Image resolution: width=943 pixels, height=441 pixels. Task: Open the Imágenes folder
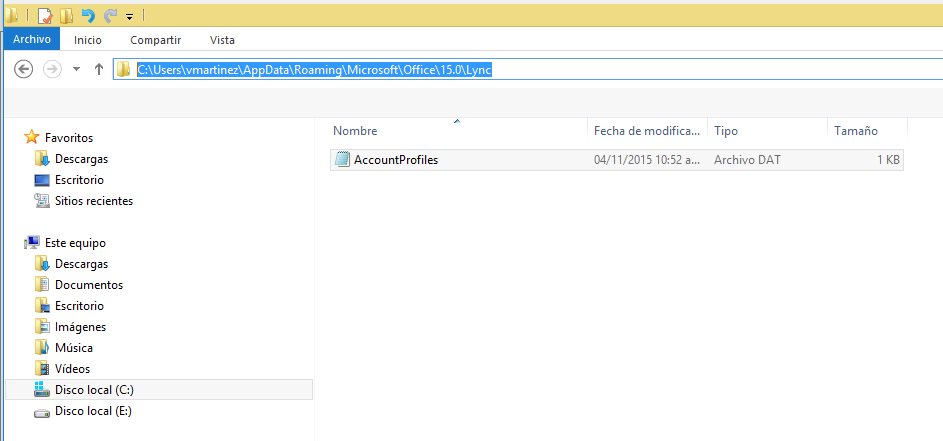coord(81,327)
